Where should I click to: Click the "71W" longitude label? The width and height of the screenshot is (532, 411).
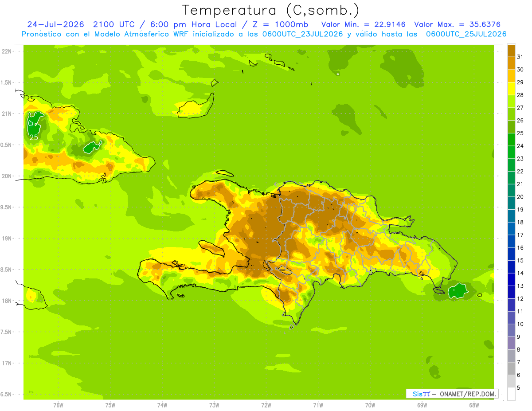[318, 405]
